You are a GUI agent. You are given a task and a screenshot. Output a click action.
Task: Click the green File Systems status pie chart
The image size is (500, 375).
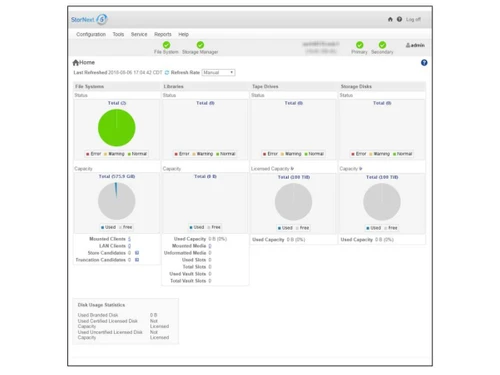point(117,128)
